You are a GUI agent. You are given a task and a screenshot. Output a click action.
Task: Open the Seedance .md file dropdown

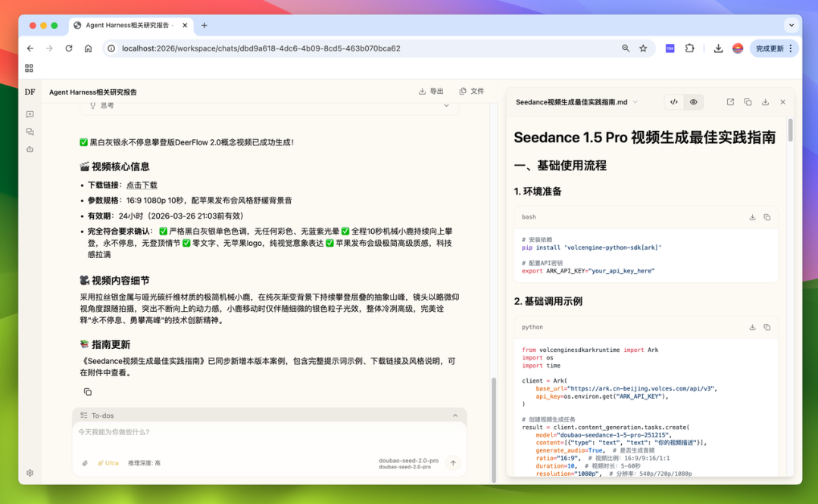[635, 102]
